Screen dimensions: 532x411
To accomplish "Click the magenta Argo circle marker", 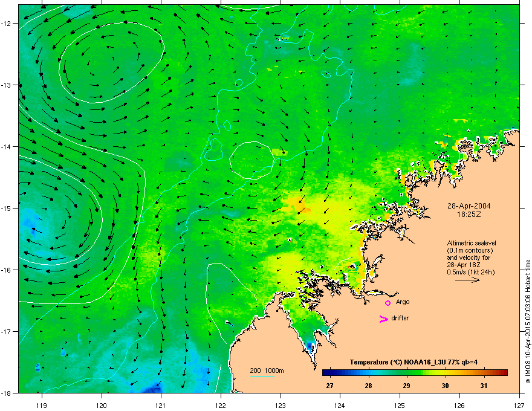I will coord(388,303).
